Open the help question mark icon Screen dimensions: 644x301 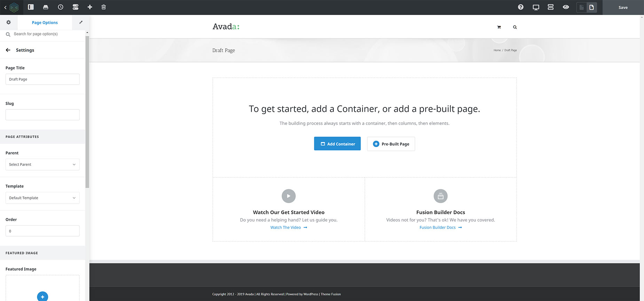tap(521, 7)
